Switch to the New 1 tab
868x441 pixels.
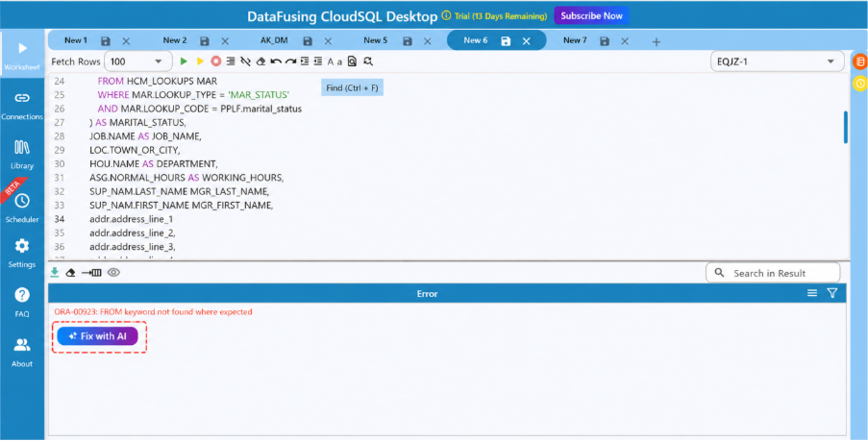point(76,40)
